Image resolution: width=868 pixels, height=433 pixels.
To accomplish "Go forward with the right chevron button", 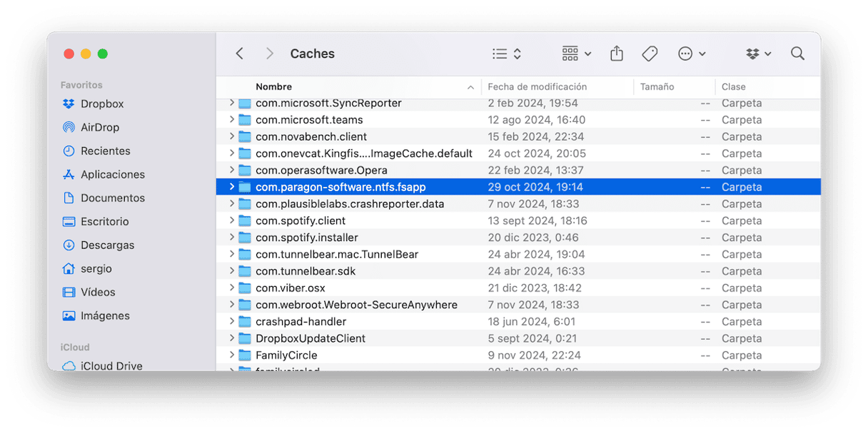I will click(269, 54).
